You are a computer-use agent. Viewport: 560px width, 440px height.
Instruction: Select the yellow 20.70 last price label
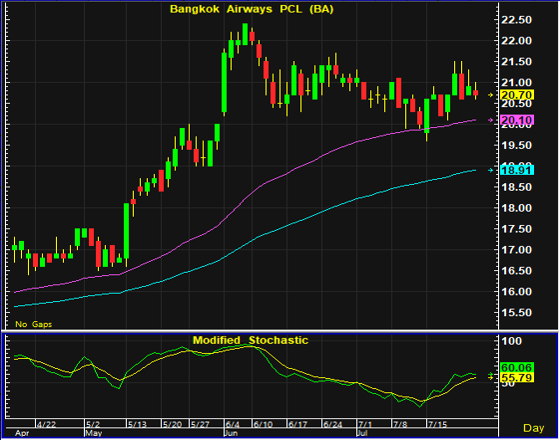(517, 95)
